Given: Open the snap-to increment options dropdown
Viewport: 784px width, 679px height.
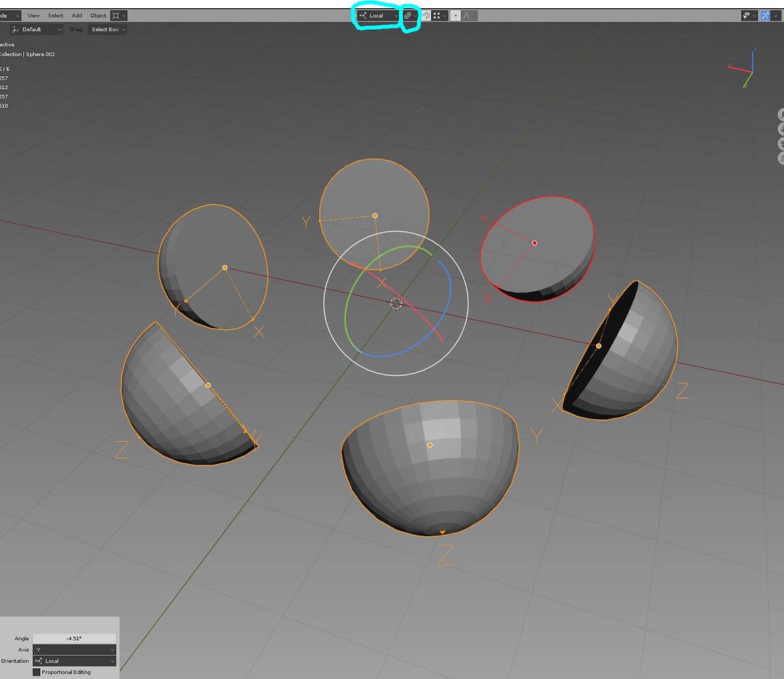Looking at the screenshot, I should (440, 16).
